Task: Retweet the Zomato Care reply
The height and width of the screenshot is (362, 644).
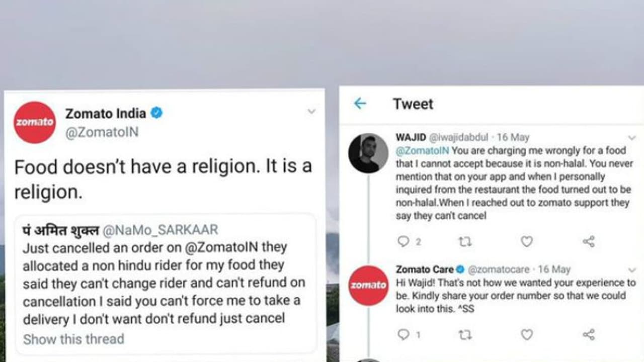Action: pos(465,334)
